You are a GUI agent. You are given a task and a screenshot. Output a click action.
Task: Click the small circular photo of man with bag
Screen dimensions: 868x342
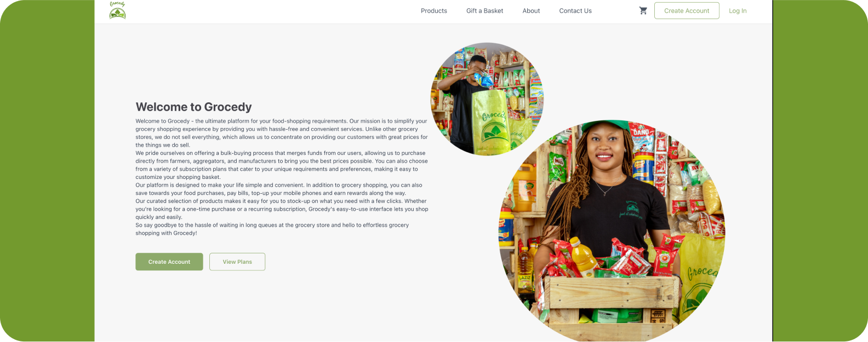[487, 98]
